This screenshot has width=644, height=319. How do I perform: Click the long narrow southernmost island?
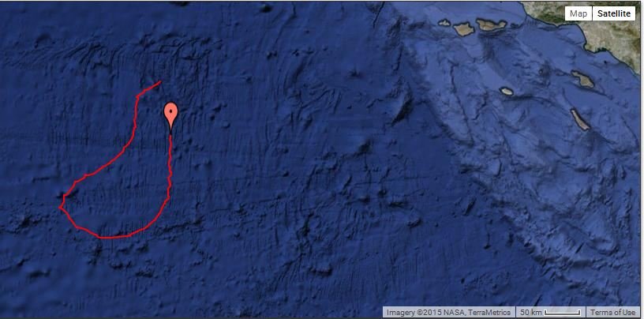[579, 120]
